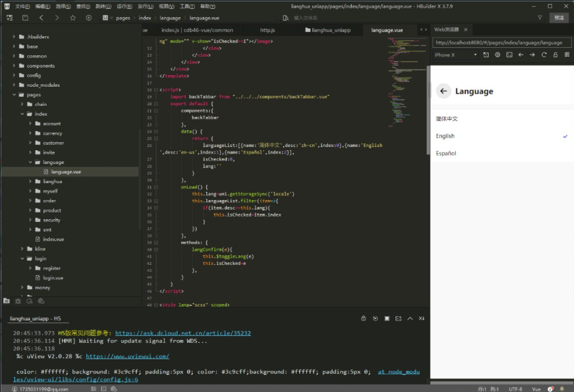Click the lianghua_uniapp - H5 console tab

point(36,318)
